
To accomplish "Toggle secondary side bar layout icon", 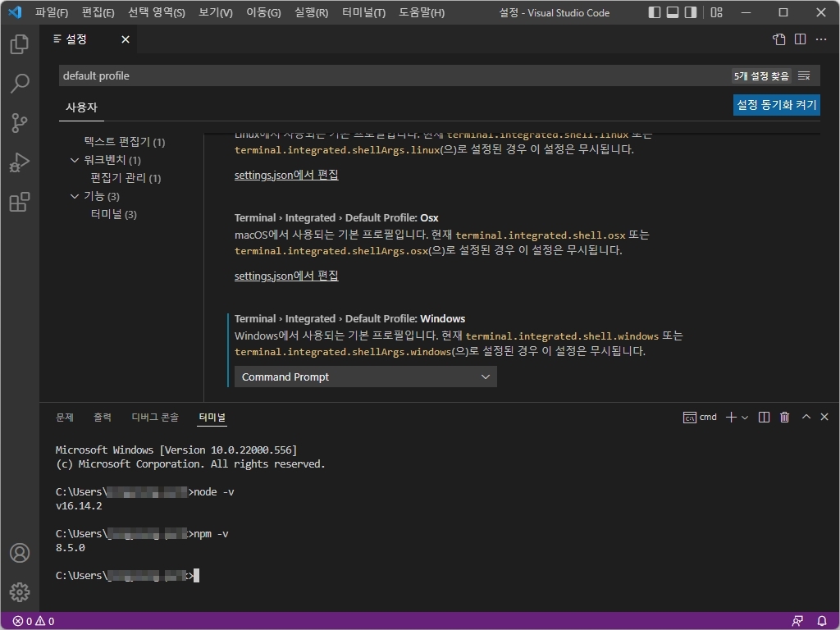I will click(691, 12).
